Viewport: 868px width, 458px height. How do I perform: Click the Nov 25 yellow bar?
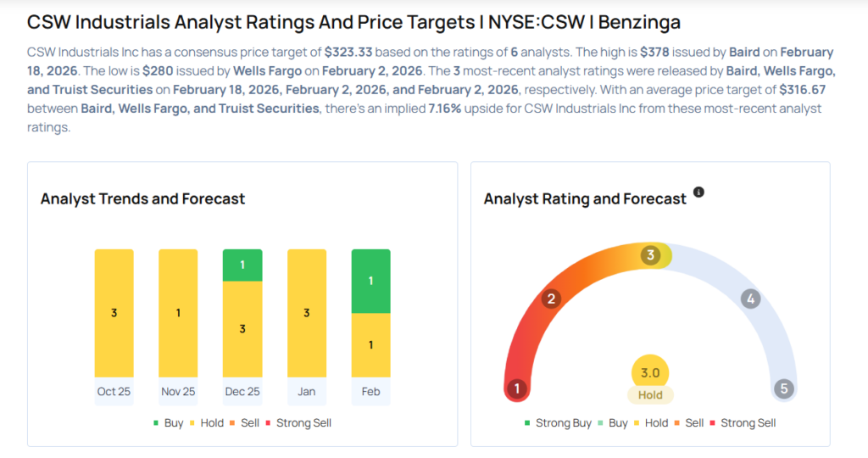click(178, 313)
